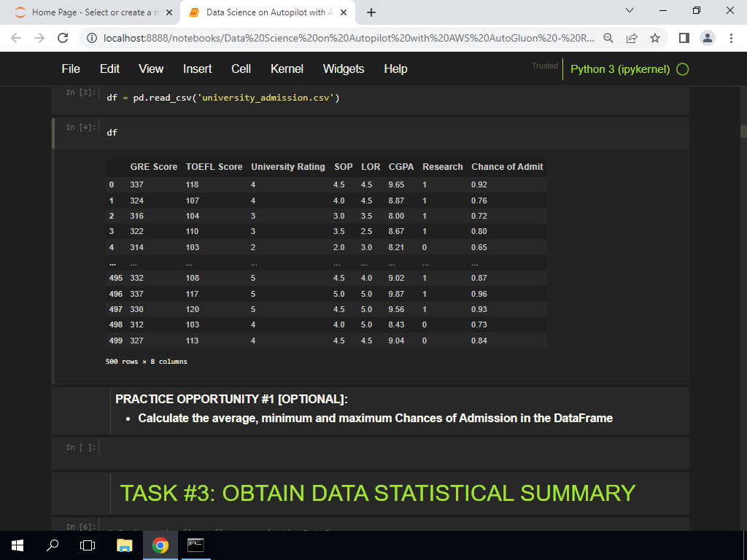Open Chrome three-dot menu
The image size is (747, 560).
click(x=731, y=38)
